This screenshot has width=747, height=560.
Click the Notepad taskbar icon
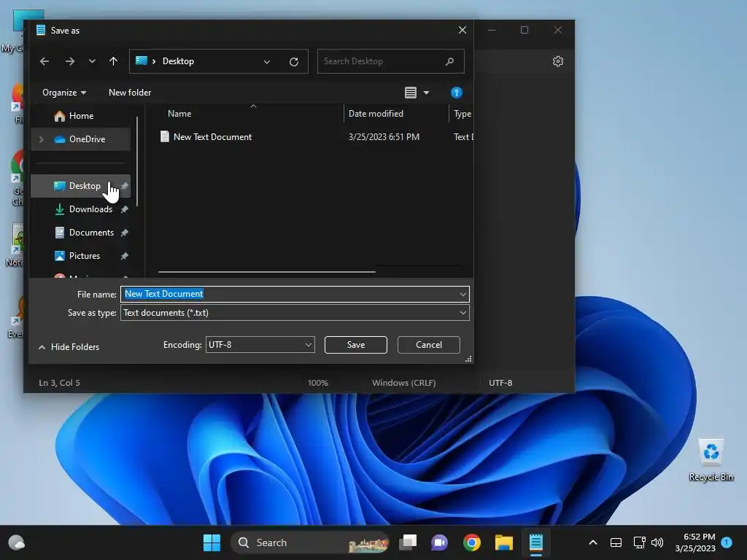tap(536, 542)
